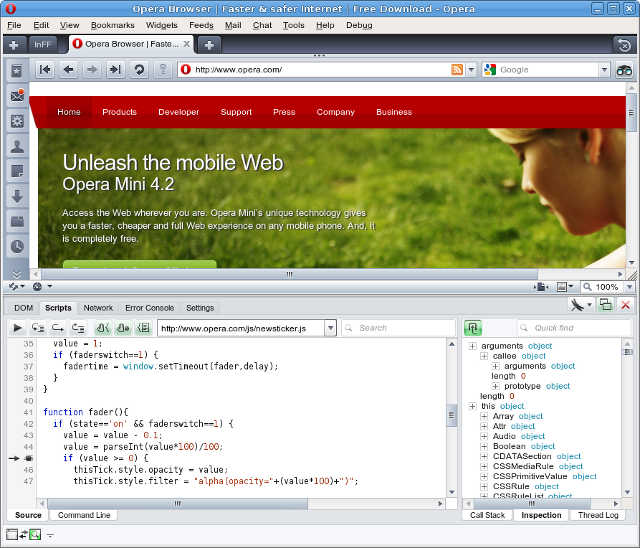The height and width of the screenshot is (548, 640).
Task: Click the Support navigation link
Action: tap(236, 112)
